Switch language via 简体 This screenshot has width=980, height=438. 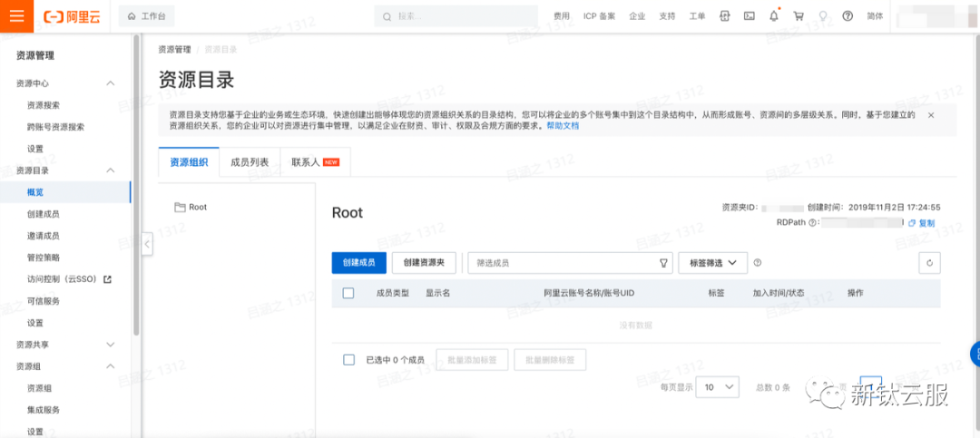pyautogui.click(x=875, y=16)
